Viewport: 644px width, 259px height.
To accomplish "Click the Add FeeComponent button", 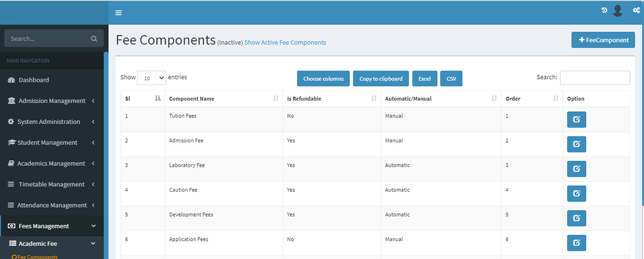I will point(603,40).
